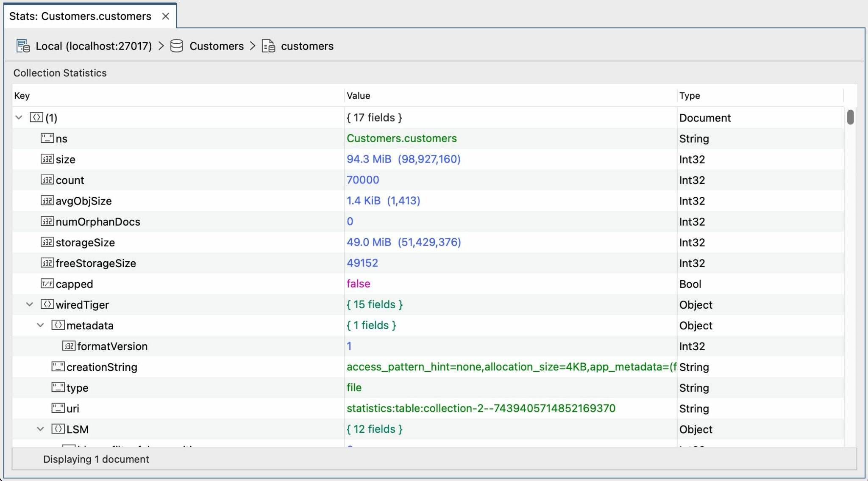Click the Int32 type icon beside size
The height and width of the screenshot is (481, 868).
click(x=48, y=159)
